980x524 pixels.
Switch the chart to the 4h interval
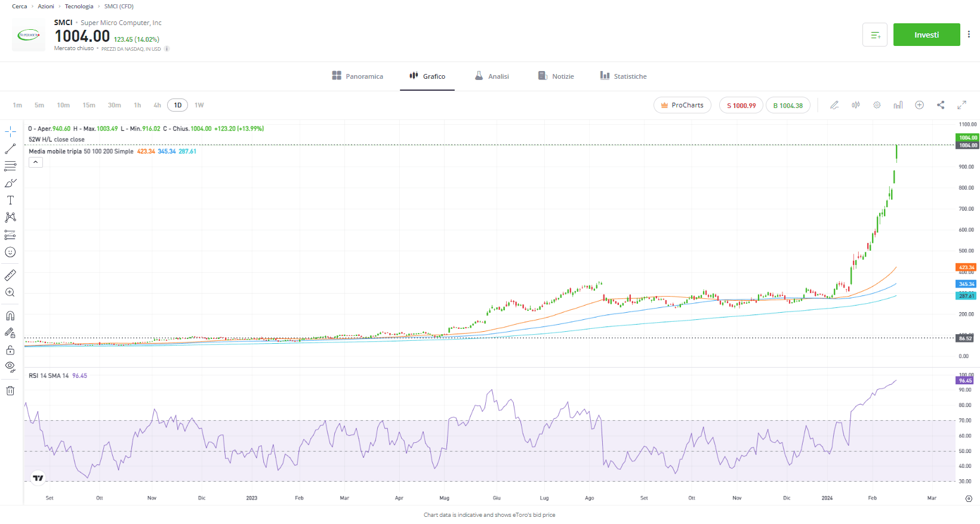pyautogui.click(x=157, y=105)
